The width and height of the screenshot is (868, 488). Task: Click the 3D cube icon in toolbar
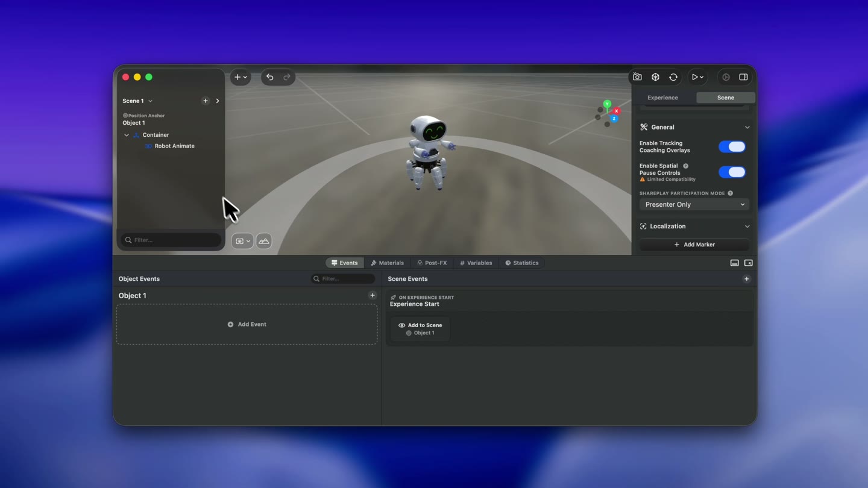point(655,77)
